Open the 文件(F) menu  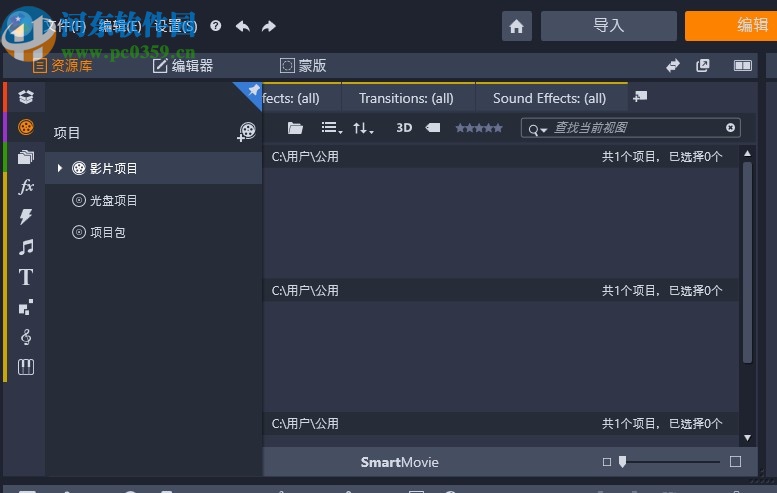coord(65,26)
